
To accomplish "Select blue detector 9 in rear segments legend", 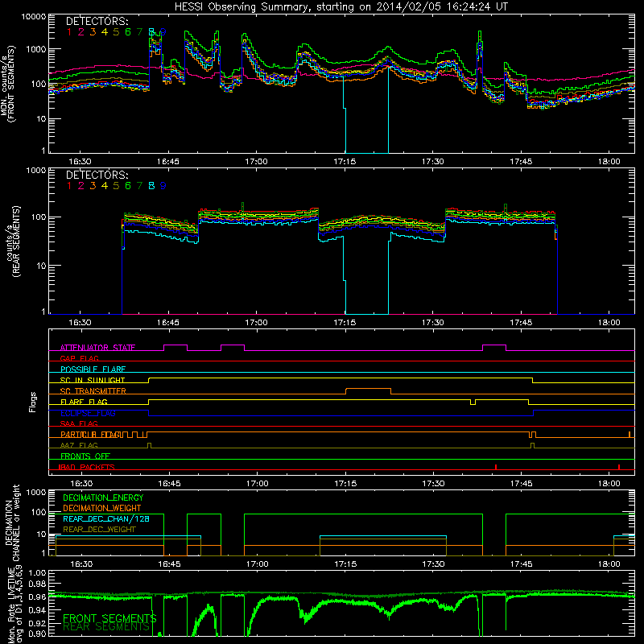I will click(x=163, y=186).
